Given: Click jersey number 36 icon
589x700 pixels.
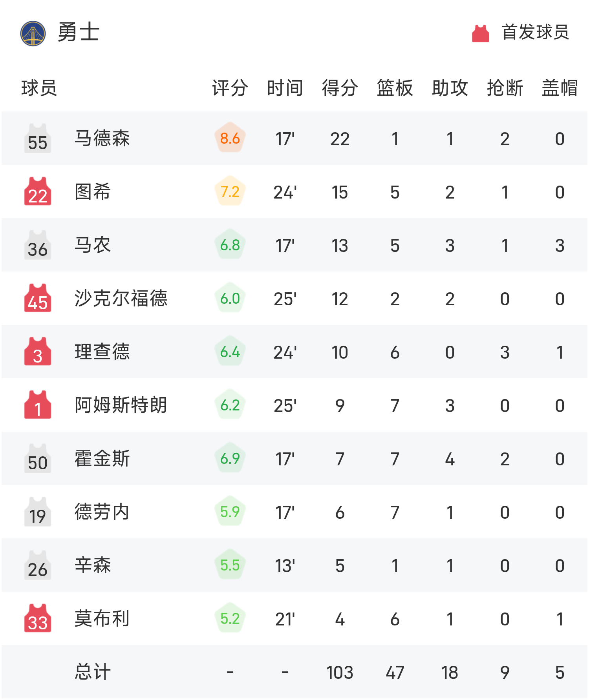Looking at the screenshot, I should 38,245.
